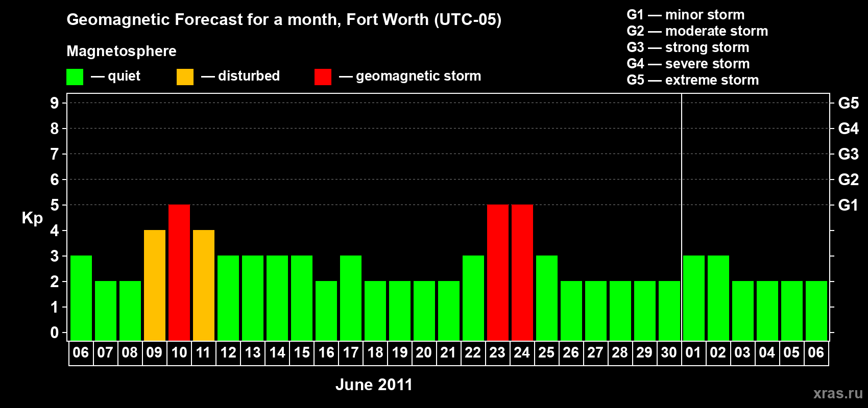Click the 'G2' right-axis label
Image resolution: width=868 pixels, height=408 pixels.
click(x=849, y=180)
